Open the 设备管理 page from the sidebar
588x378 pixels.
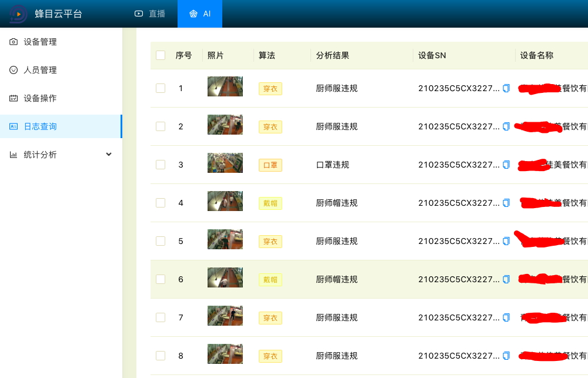pyautogui.click(x=41, y=42)
